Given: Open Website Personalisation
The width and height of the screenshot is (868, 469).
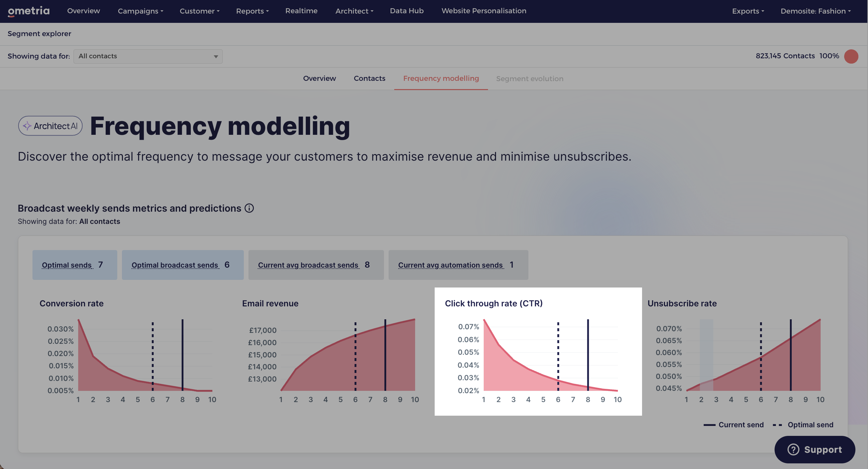Looking at the screenshot, I should click(x=484, y=11).
